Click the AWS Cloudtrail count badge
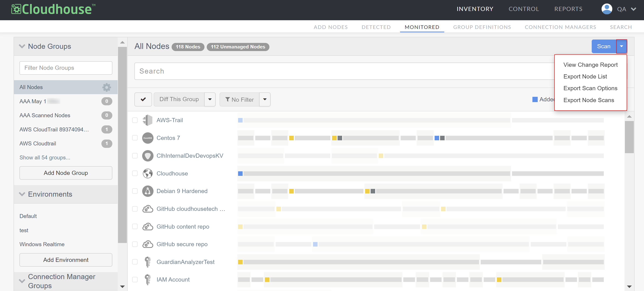 (106, 144)
